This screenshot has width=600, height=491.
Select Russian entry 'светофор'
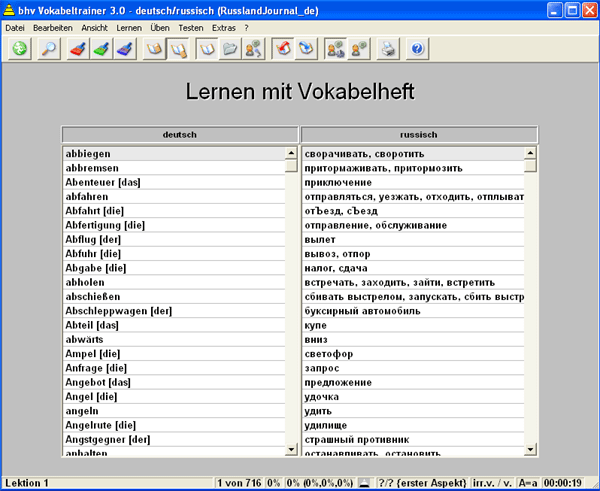click(x=413, y=354)
